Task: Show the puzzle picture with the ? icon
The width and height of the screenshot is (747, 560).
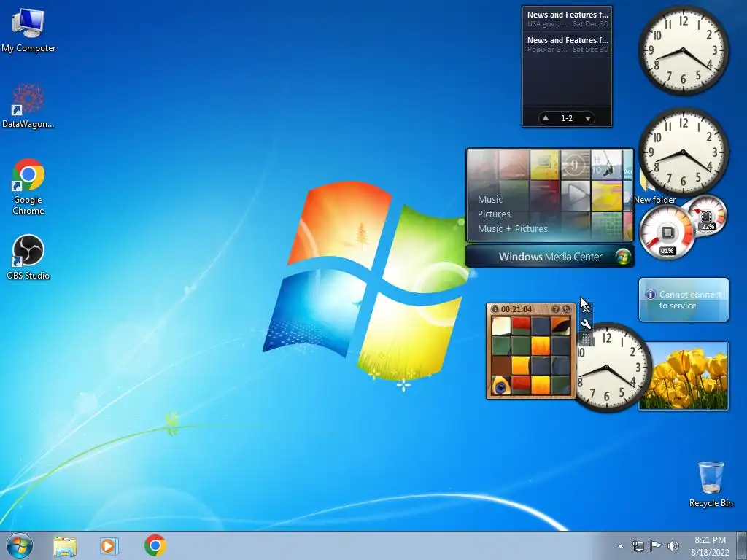Action: (x=555, y=309)
